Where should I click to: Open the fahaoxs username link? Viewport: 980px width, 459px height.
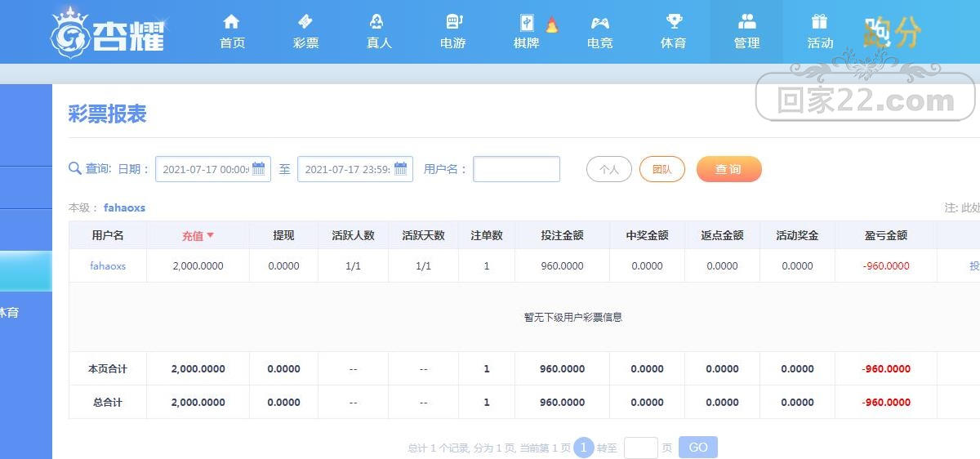click(x=108, y=265)
